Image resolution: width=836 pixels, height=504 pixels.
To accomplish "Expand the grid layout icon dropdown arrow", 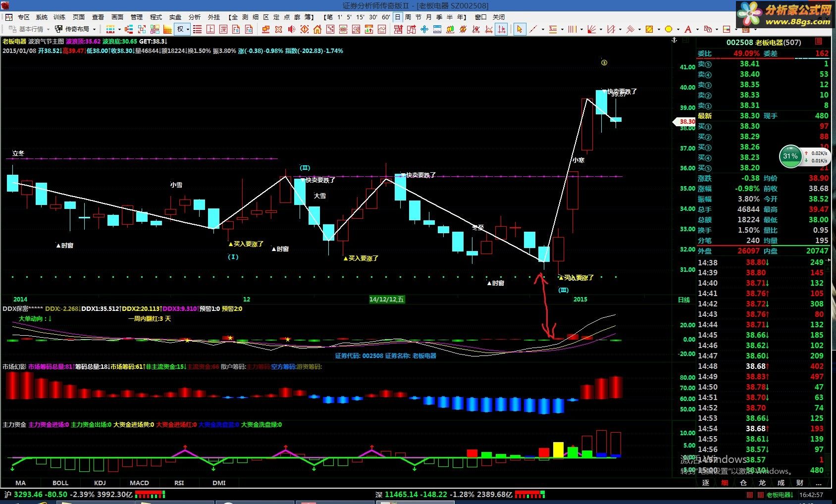I will pyautogui.click(x=119, y=29).
